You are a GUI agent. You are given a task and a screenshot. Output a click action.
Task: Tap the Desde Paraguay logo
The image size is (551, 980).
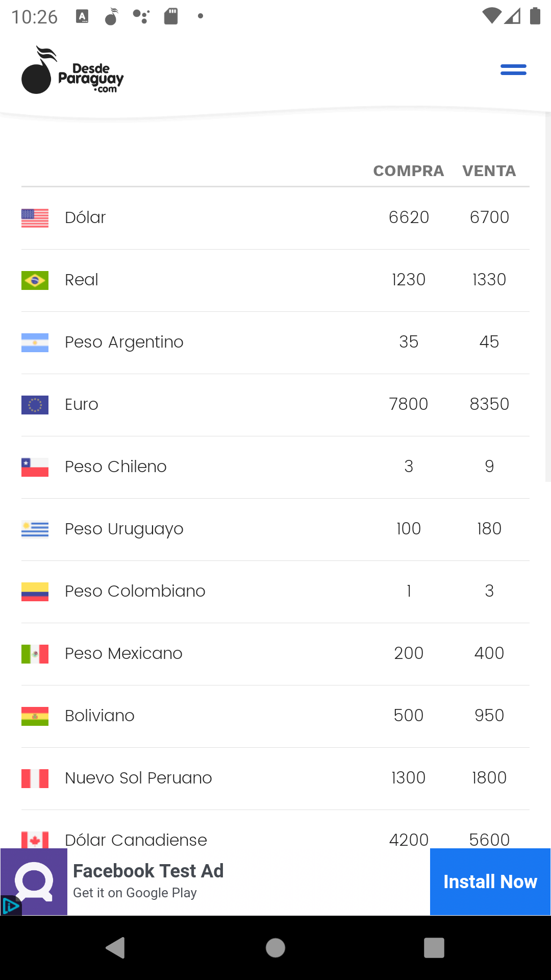pos(72,70)
